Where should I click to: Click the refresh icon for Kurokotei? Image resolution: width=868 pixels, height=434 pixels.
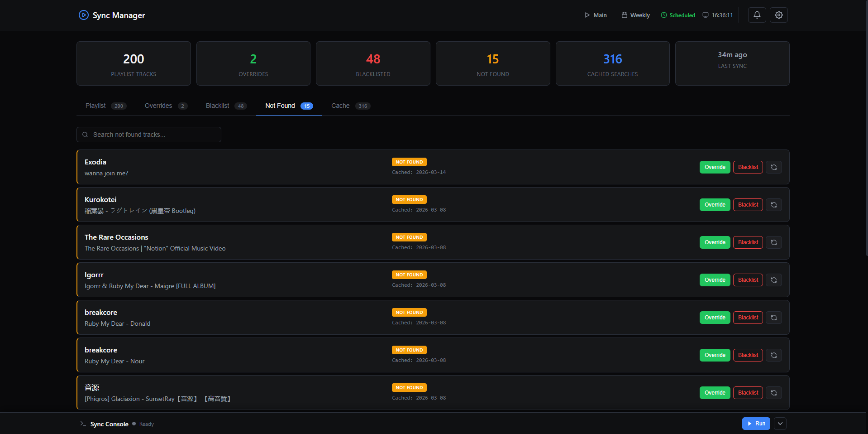pyautogui.click(x=773, y=205)
